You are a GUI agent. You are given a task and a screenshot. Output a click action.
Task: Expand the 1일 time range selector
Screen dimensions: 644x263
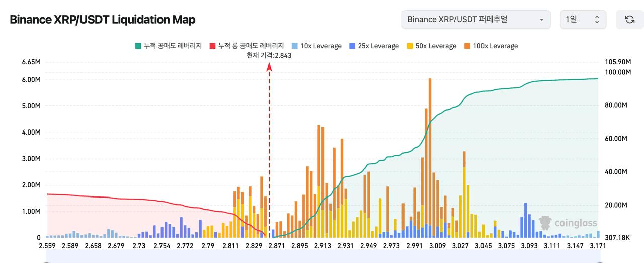(x=583, y=20)
